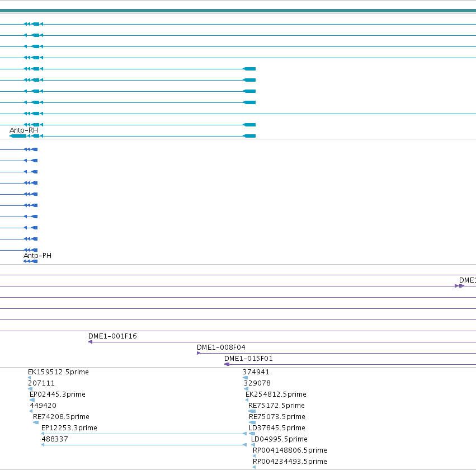Select LD37845.5prime EST label

277,428
